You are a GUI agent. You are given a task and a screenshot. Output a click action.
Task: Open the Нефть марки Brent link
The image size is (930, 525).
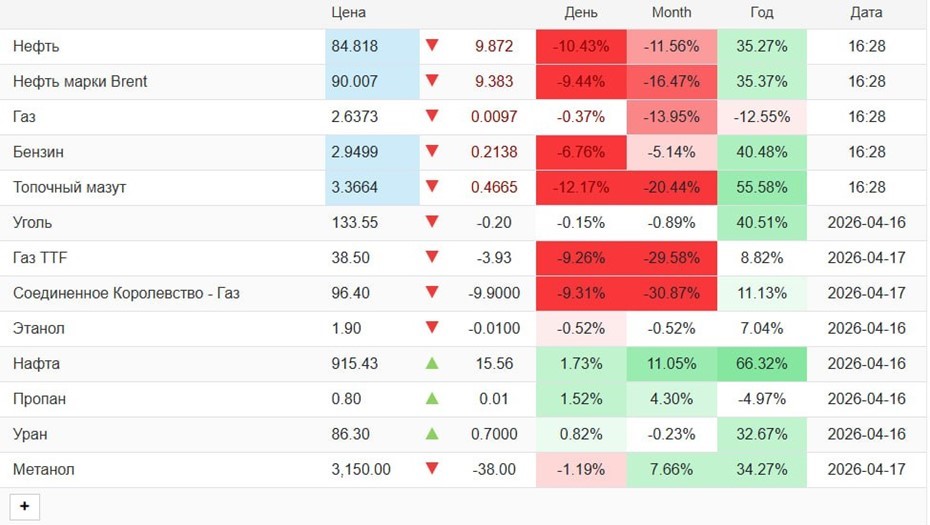coord(80,81)
